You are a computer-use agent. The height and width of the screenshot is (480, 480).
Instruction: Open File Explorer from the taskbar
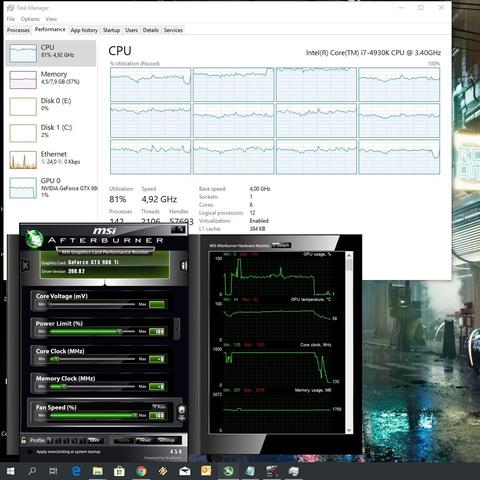[x=98, y=471]
